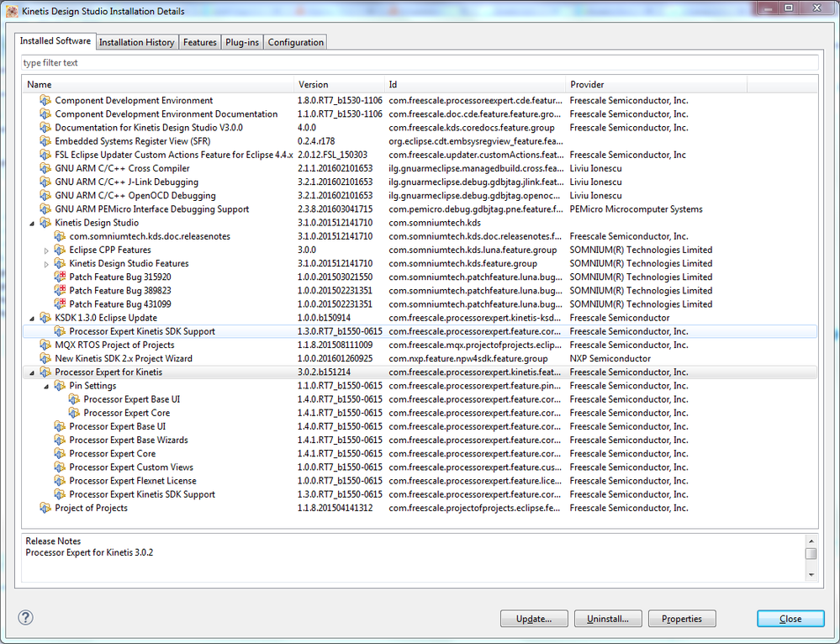This screenshot has width=840, height=644.
Task: Expand the Kinetis Design Studio Features node
Action: pos(46,264)
